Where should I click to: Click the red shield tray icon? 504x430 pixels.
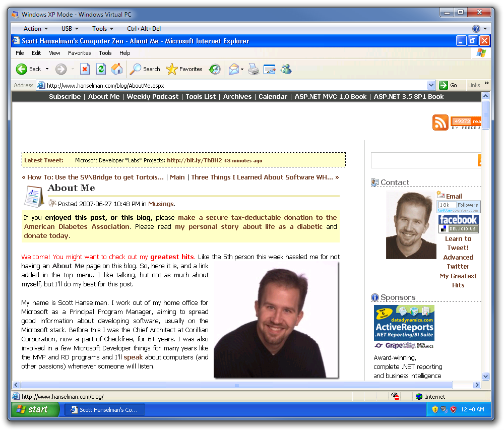point(453,409)
